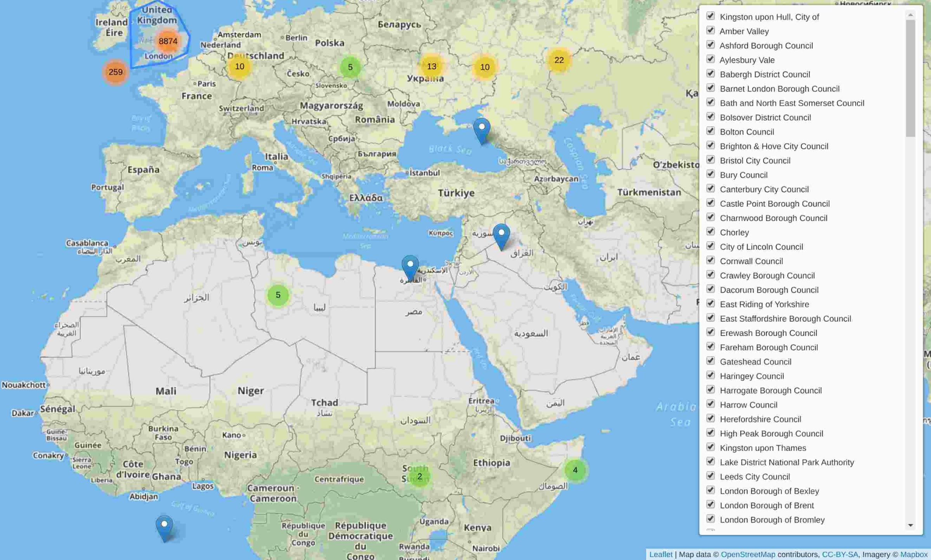Open the 2 cluster over South Sudan
The width and height of the screenshot is (931, 560).
(419, 476)
